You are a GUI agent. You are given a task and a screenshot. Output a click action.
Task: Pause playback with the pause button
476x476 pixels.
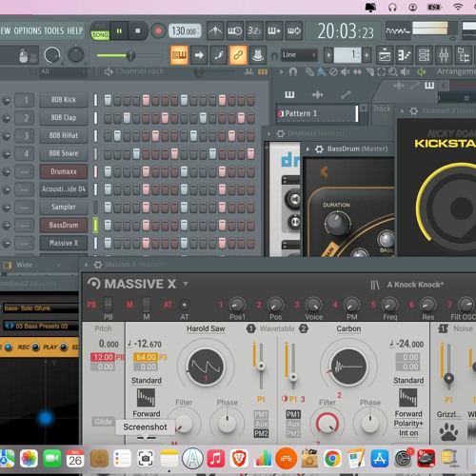click(x=119, y=30)
